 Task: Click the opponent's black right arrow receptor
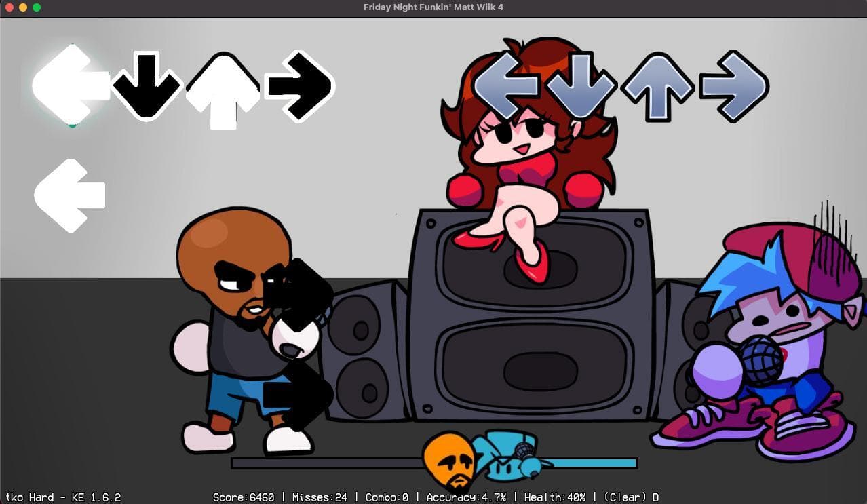[299, 85]
